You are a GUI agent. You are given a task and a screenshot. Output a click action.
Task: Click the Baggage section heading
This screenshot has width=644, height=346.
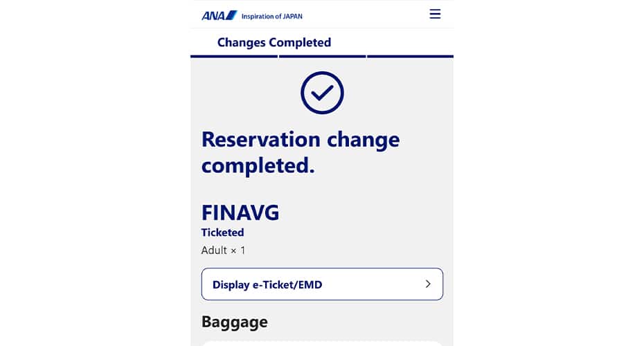(x=234, y=322)
